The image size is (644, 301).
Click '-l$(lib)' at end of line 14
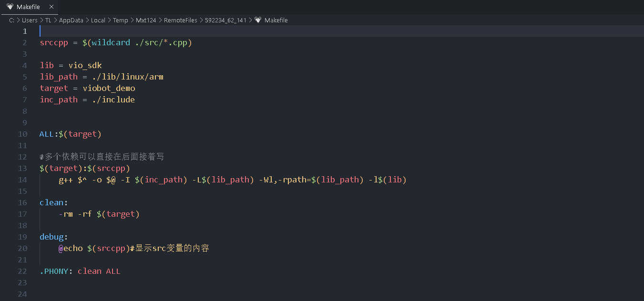pyautogui.click(x=388, y=180)
